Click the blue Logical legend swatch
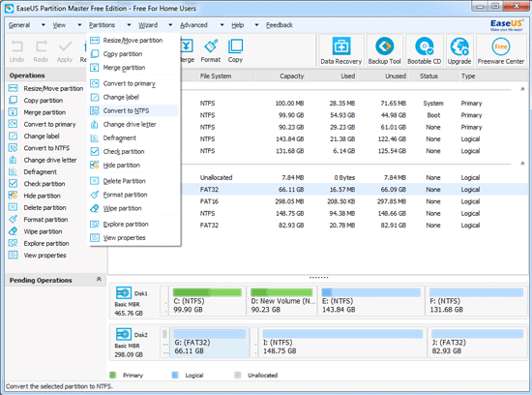Image resolution: width=532 pixels, height=395 pixels. coord(175,375)
